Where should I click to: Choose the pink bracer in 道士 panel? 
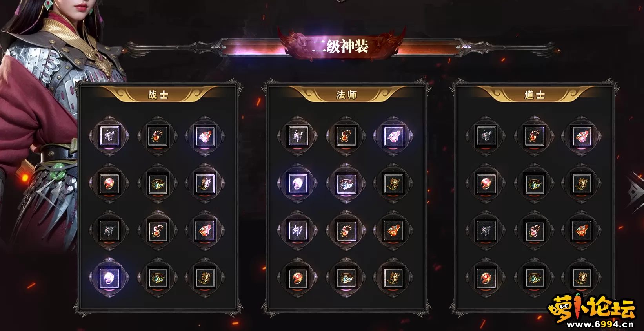(x=581, y=137)
